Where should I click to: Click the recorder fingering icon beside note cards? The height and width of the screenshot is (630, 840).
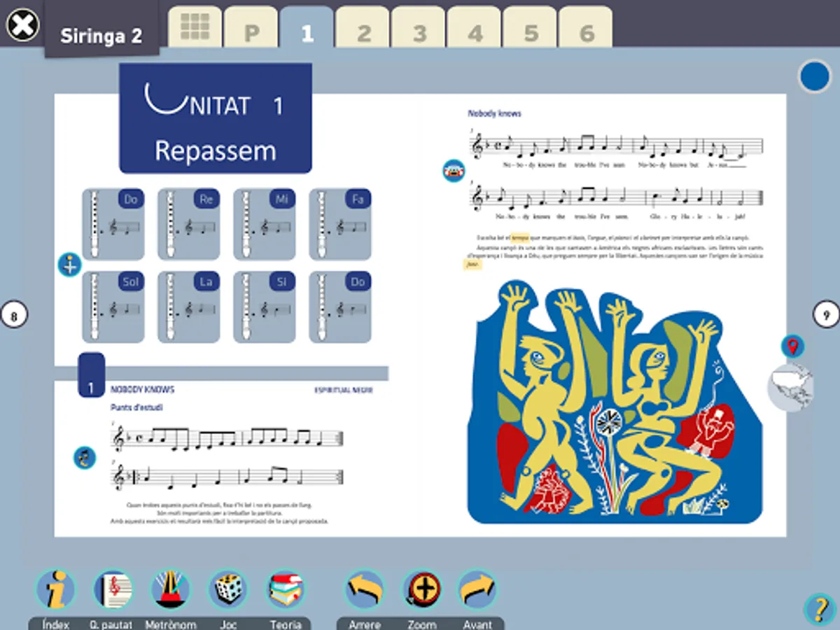tap(69, 265)
